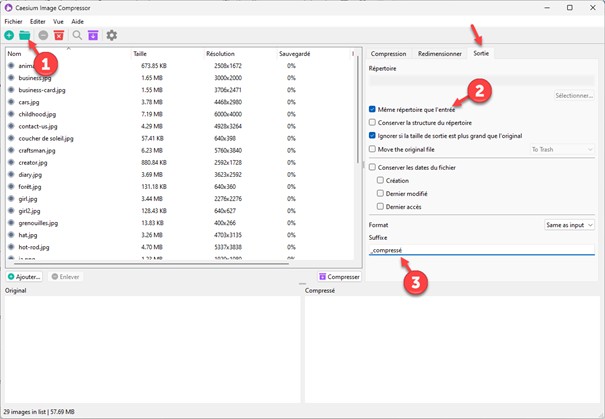This screenshot has width=605, height=419.
Task: Open settings gear icon
Action: pyautogui.click(x=112, y=35)
